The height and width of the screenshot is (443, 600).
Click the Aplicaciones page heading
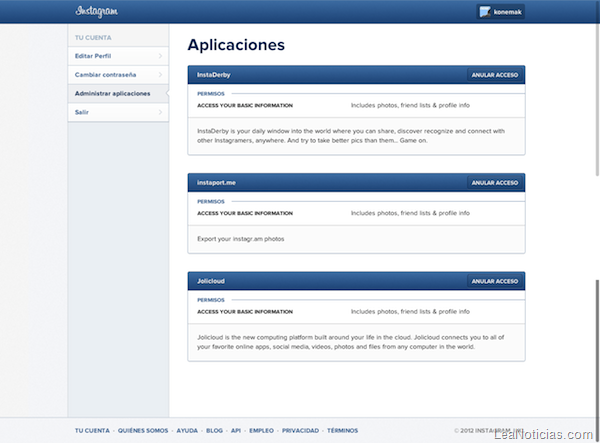pyautogui.click(x=236, y=45)
